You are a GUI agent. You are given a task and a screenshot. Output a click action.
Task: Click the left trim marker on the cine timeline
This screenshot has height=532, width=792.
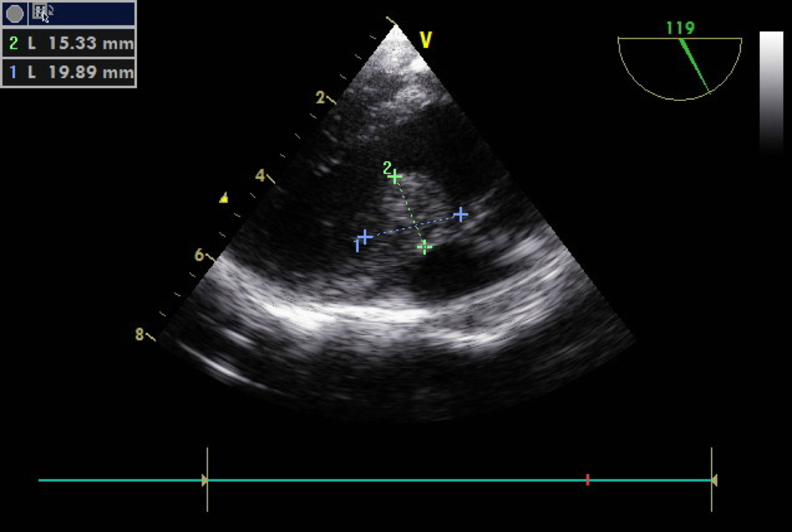(206, 480)
